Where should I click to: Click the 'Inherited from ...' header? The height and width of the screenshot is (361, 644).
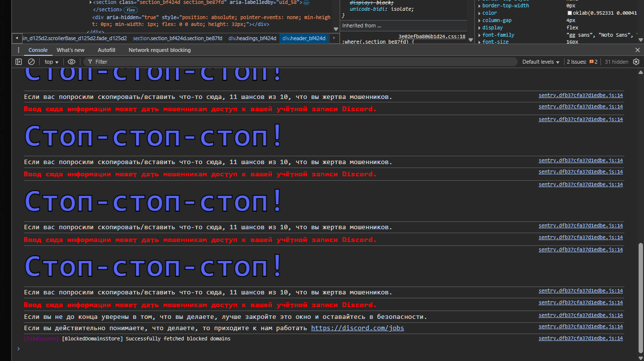click(362, 25)
